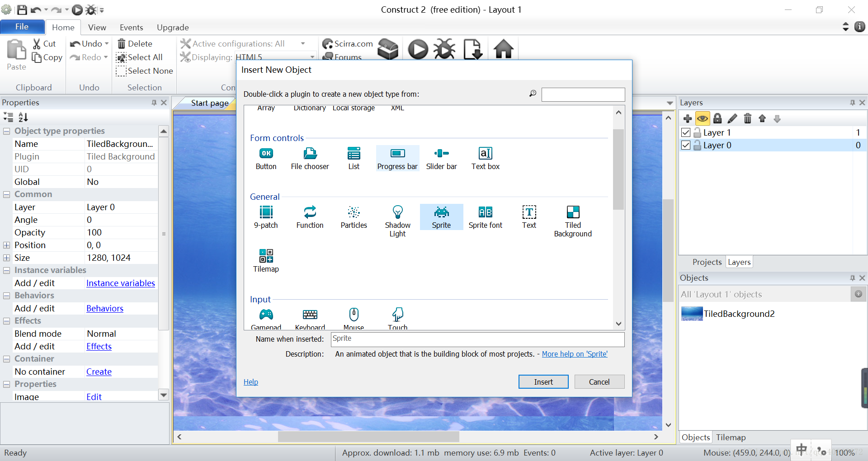Select the Particles plugin
Image resolution: width=868 pixels, height=461 pixels.
tap(354, 217)
